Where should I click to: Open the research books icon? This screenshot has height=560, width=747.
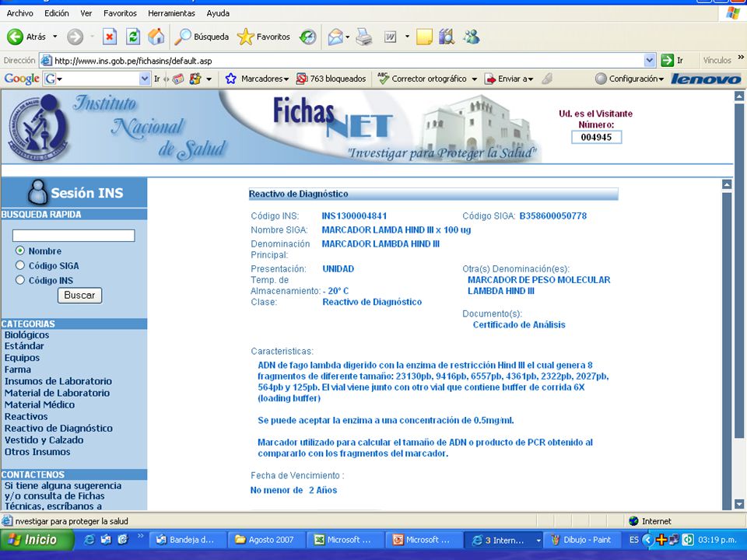click(x=447, y=37)
